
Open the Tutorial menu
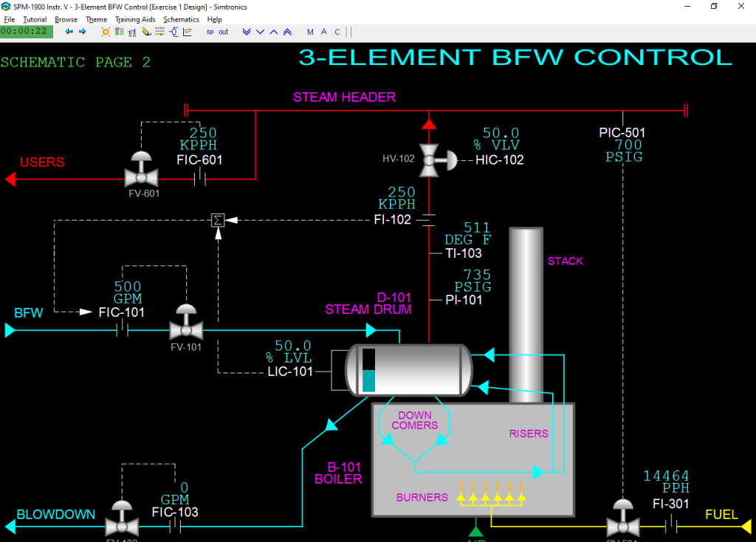(35, 19)
